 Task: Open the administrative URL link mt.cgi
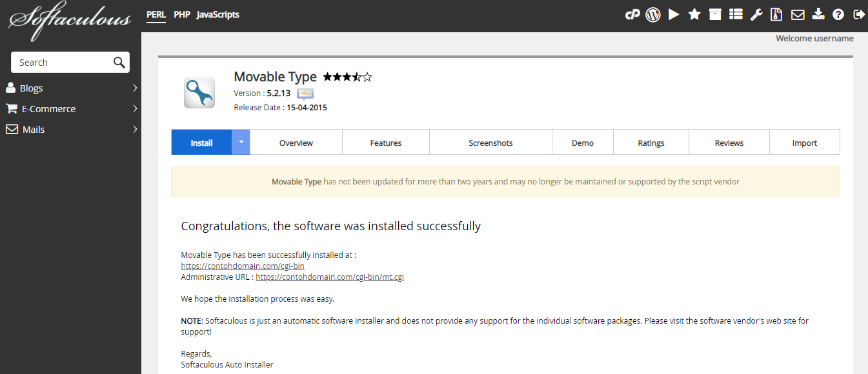coord(330,277)
